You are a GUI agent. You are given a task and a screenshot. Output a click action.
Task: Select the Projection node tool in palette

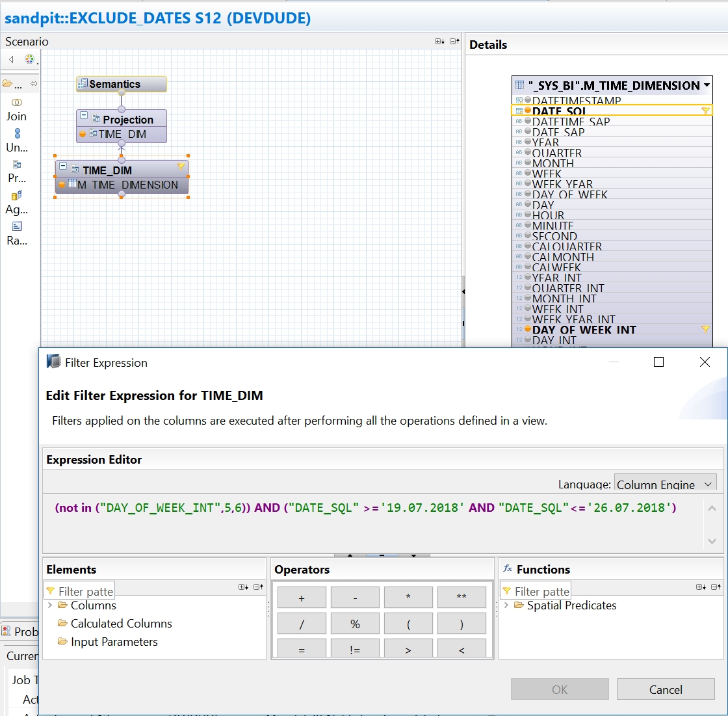(17, 172)
